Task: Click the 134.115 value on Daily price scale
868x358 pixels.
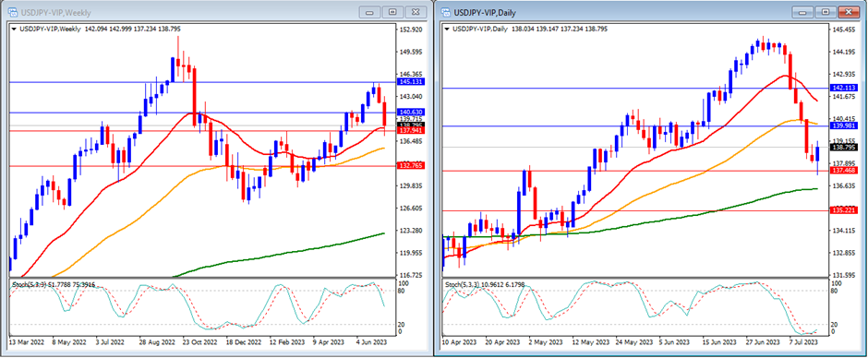Action: point(843,230)
